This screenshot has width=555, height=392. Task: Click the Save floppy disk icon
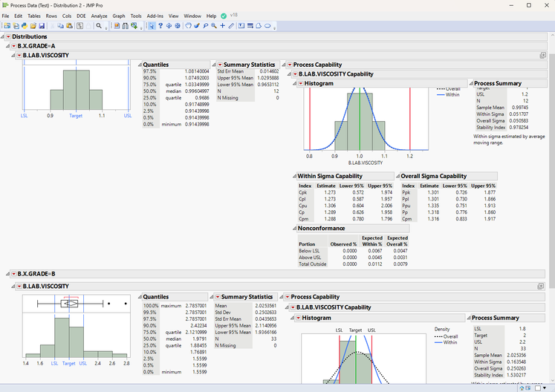pyautogui.click(x=42, y=25)
